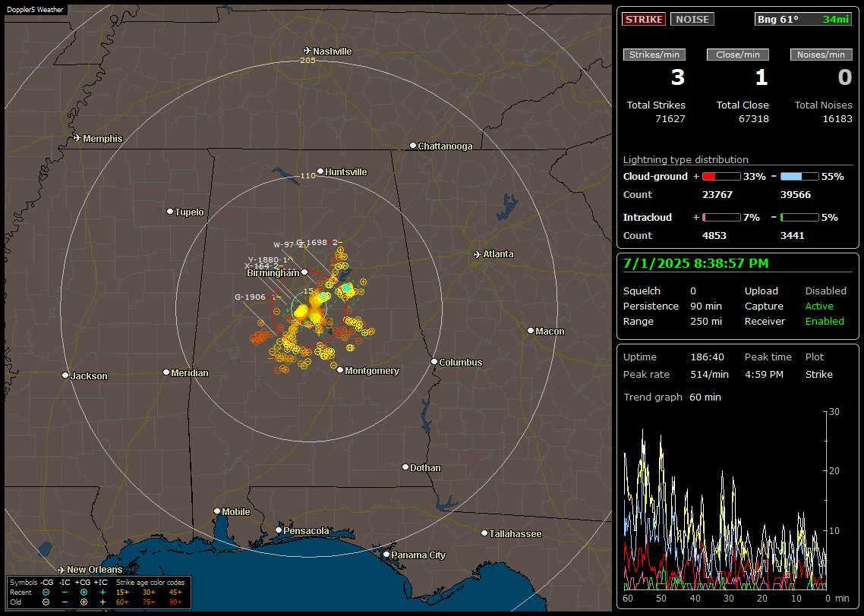Viewport: 864px width, 616px height.
Task: Click the Doppler5 Weather title label
Action: pos(35,9)
